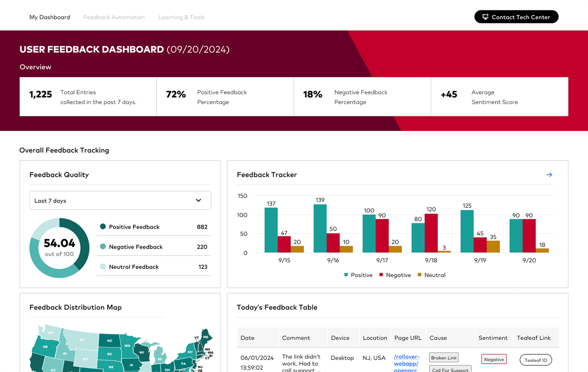Click the 9/15 positive bar labeled 137

[x=271, y=230]
